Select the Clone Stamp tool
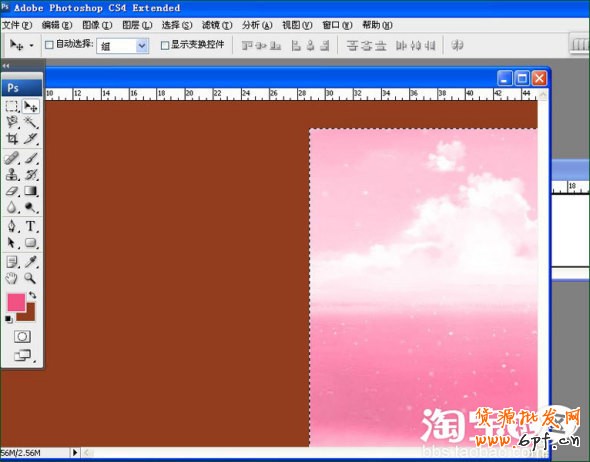590x462 pixels. pyautogui.click(x=12, y=174)
